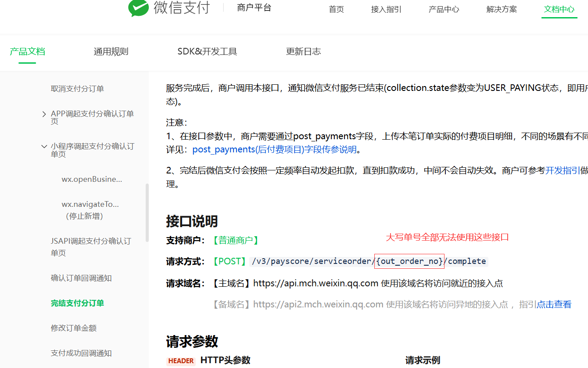The image size is (588, 368).
Task: Click the red HEADER badge
Action: (181, 361)
